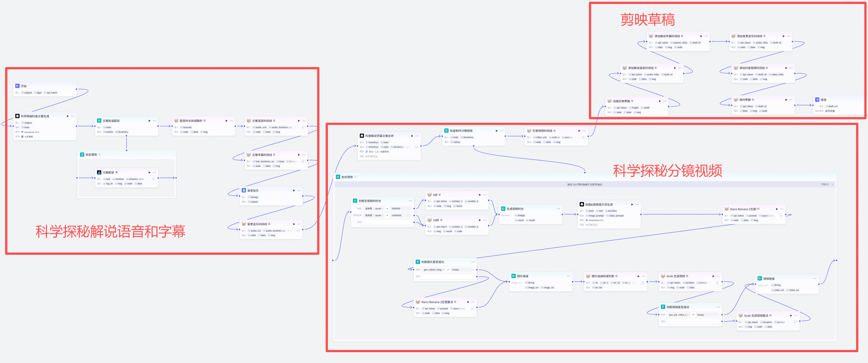Expand extra inputs on 文案配音 node
This screenshot has width=868, height=363.
[154, 179]
